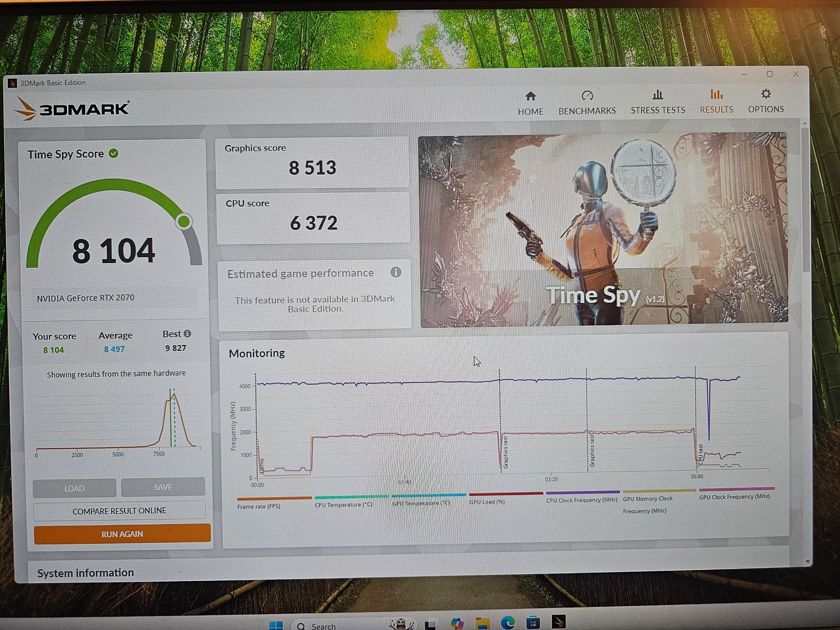Click the Monitoring heading

tap(257, 353)
